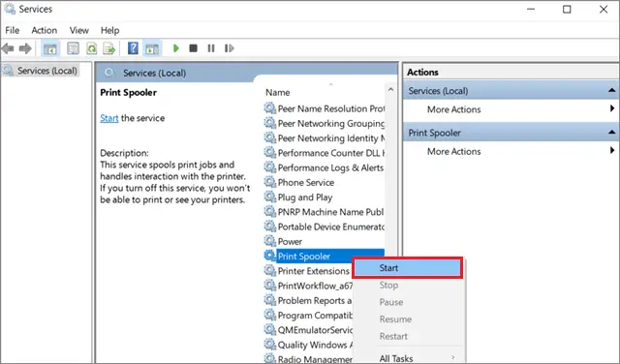Image resolution: width=620 pixels, height=364 pixels.
Task: Open the View menu
Action: point(79,30)
